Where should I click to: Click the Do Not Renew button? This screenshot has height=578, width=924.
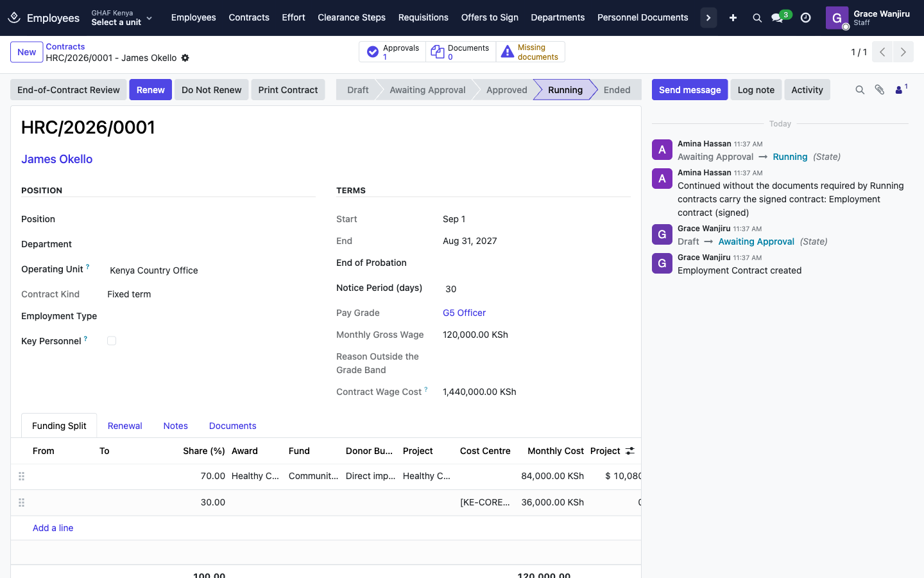coord(212,90)
